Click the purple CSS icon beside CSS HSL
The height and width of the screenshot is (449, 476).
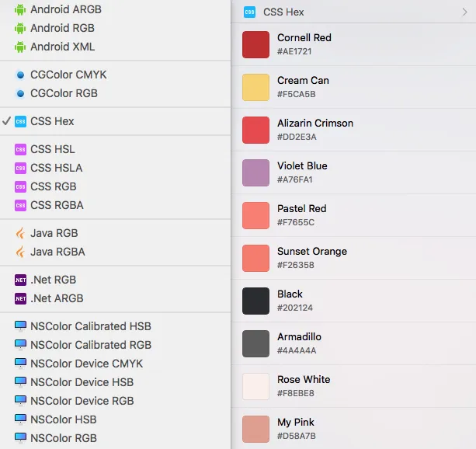(x=20, y=149)
